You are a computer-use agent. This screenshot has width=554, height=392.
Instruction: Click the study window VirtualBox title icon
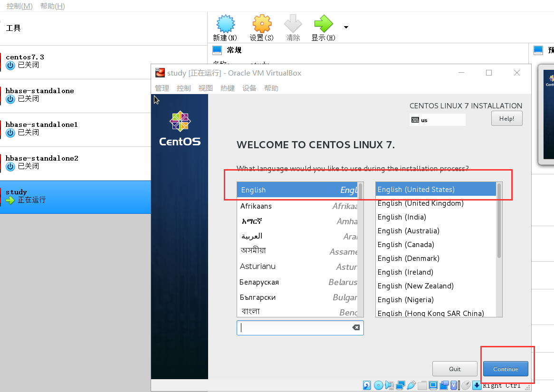coord(160,73)
